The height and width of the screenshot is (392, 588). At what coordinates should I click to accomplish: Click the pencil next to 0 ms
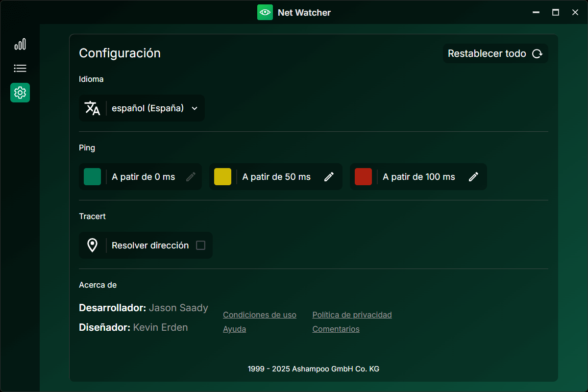click(x=191, y=177)
